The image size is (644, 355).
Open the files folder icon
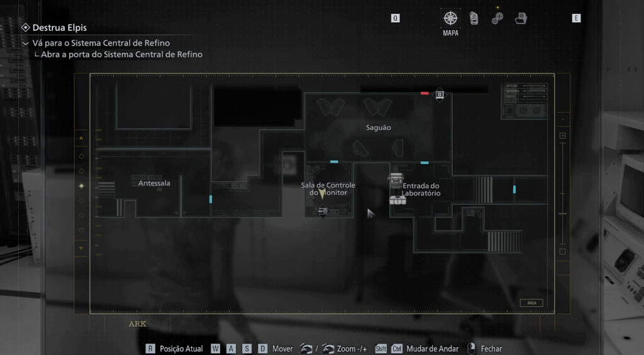(521, 19)
